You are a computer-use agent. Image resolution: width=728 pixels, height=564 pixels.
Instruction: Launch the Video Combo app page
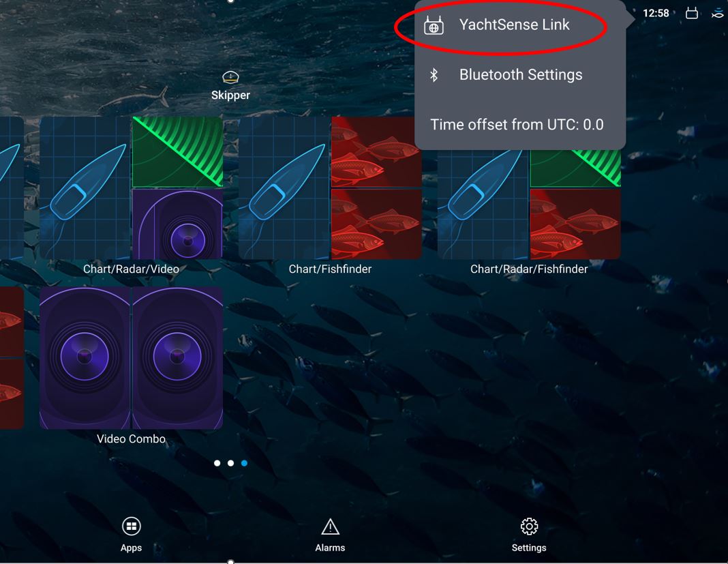[x=132, y=358]
